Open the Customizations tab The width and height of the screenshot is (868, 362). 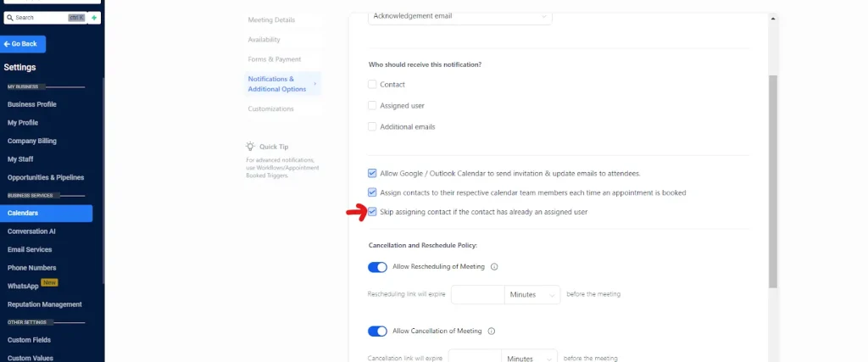(x=270, y=109)
